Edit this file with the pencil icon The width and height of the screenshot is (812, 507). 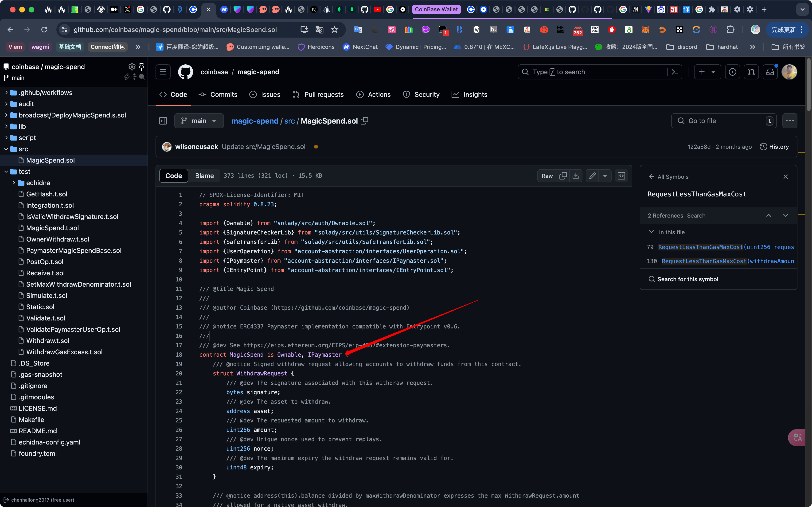tap(592, 176)
